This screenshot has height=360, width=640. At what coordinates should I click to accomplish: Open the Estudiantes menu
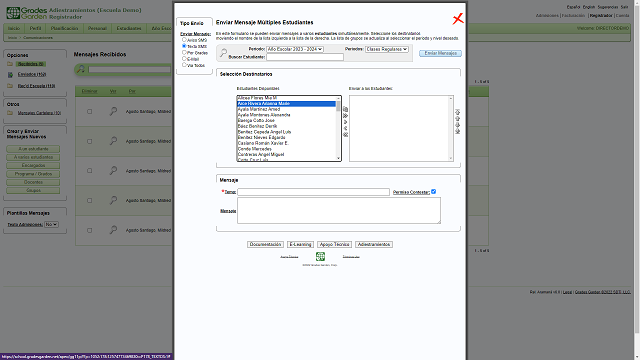click(129, 29)
